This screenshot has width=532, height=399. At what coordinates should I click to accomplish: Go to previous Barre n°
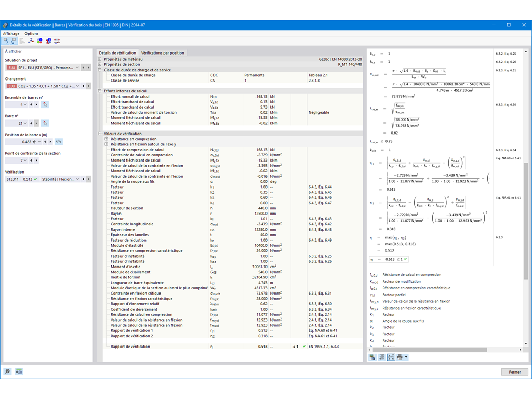coord(31,123)
